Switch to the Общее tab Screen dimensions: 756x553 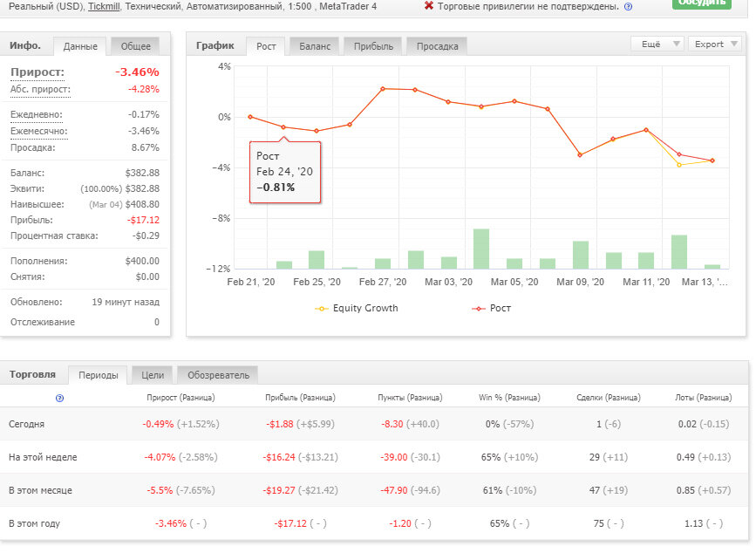(135, 46)
